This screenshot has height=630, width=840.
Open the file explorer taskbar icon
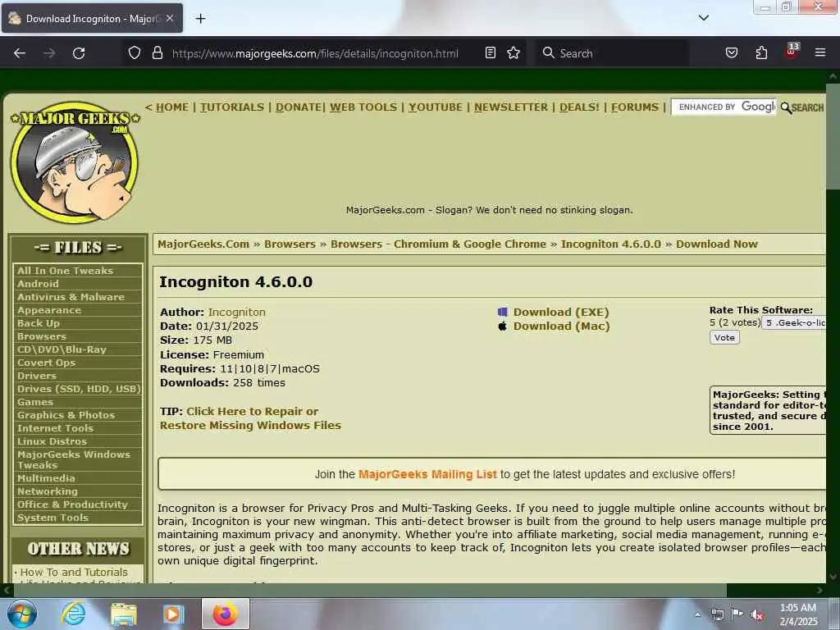tap(123, 614)
